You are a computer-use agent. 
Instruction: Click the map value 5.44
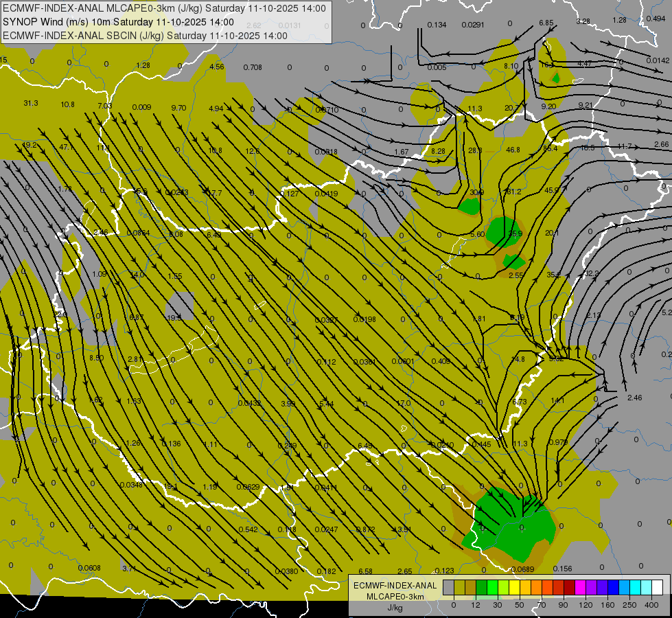click(327, 404)
